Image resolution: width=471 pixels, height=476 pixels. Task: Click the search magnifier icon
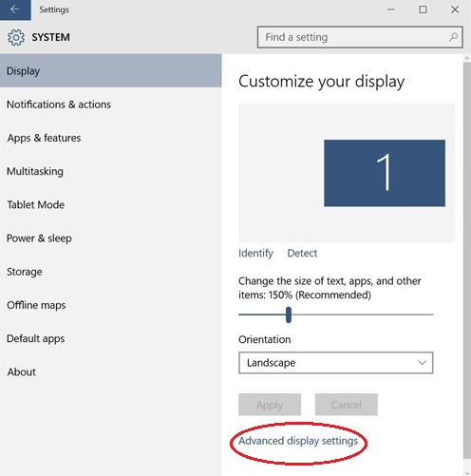coord(453,37)
